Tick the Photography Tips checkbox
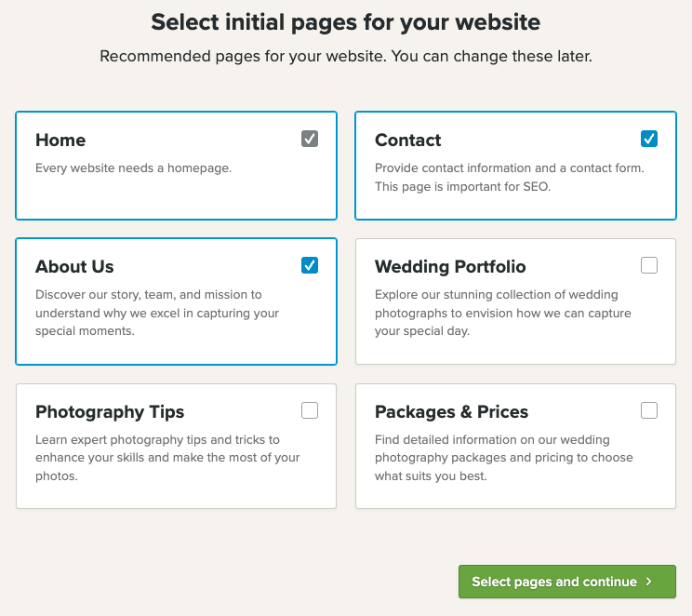Image resolution: width=692 pixels, height=616 pixels. pyautogui.click(x=310, y=410)
